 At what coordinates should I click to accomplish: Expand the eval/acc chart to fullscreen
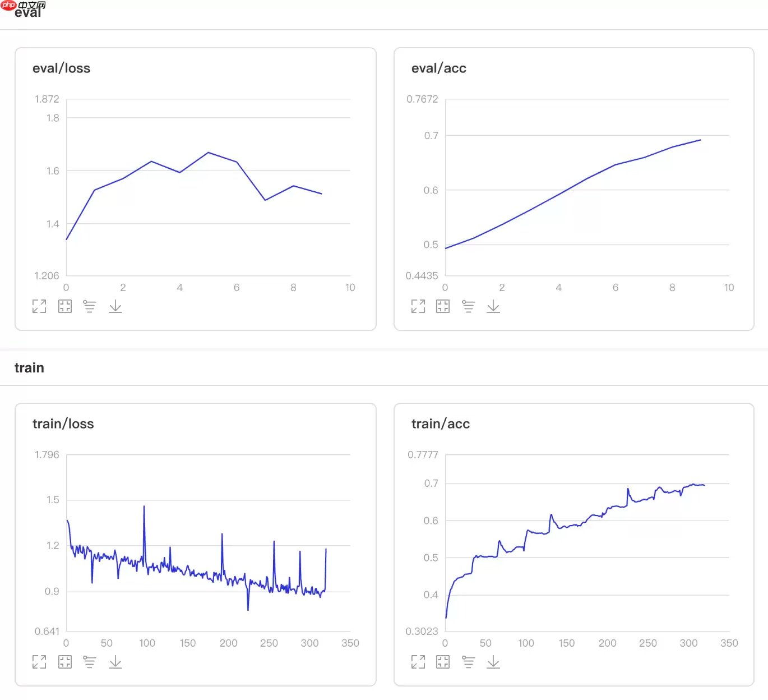pyautogui.click(x=418, y=306)
